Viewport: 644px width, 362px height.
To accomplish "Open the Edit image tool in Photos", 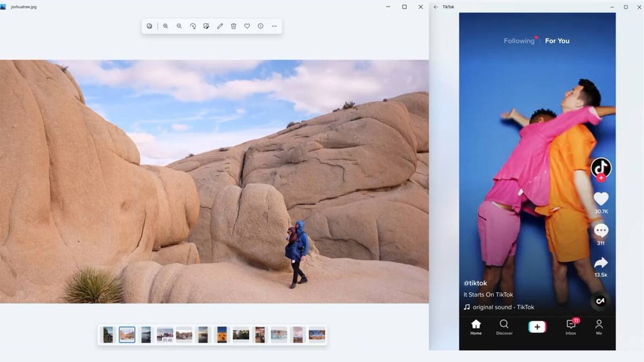I will (206, 26).
